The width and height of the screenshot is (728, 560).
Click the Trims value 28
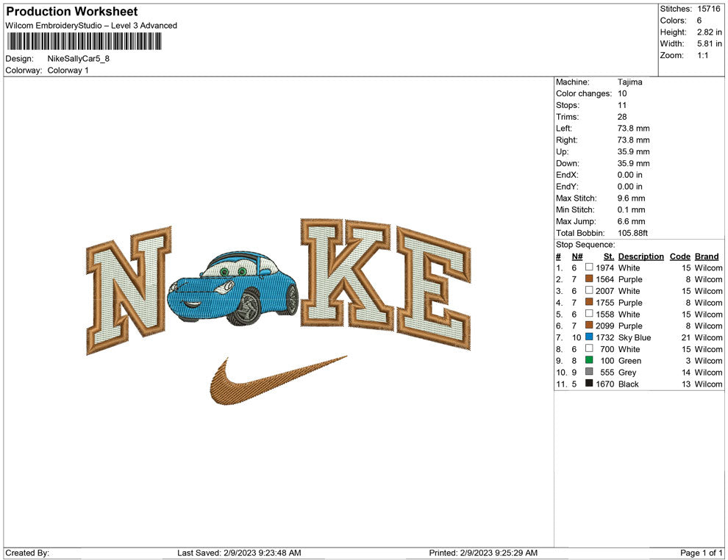[x=622, y=117]
